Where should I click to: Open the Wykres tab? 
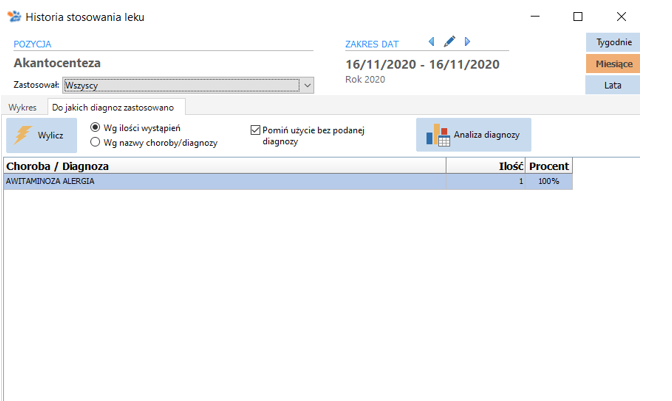[22, 108]
